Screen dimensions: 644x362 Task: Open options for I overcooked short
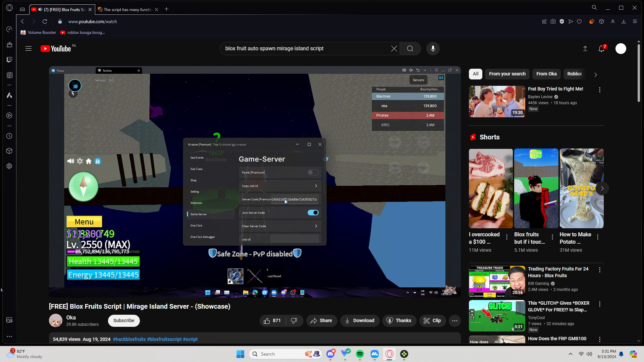click(x=507, y=237)
